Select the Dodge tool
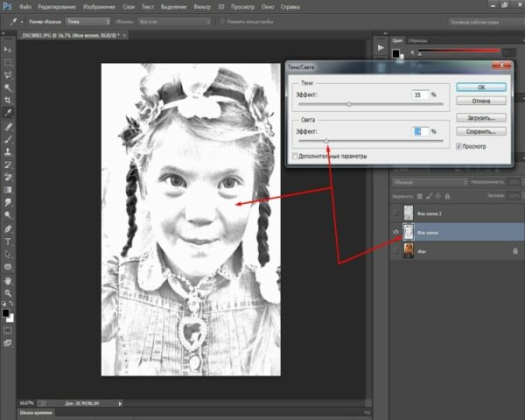525x420 pixels. pos(8,215)
